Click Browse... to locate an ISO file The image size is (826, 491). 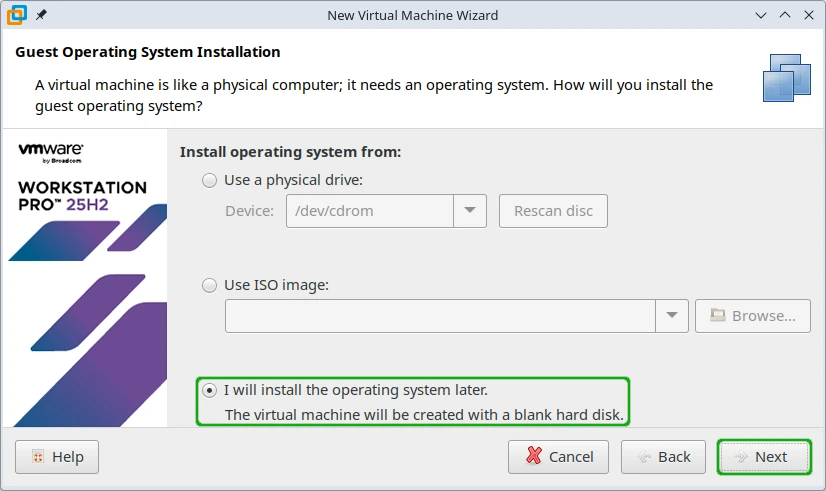[x=753, y=316]
